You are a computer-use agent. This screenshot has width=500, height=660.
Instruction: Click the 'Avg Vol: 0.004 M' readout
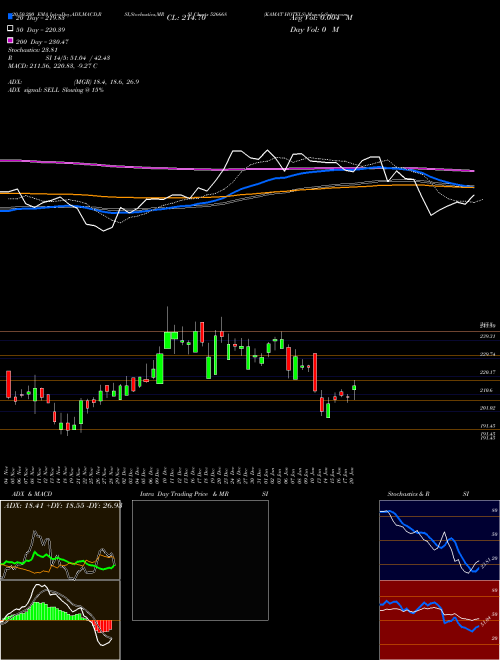pos(321,18)
